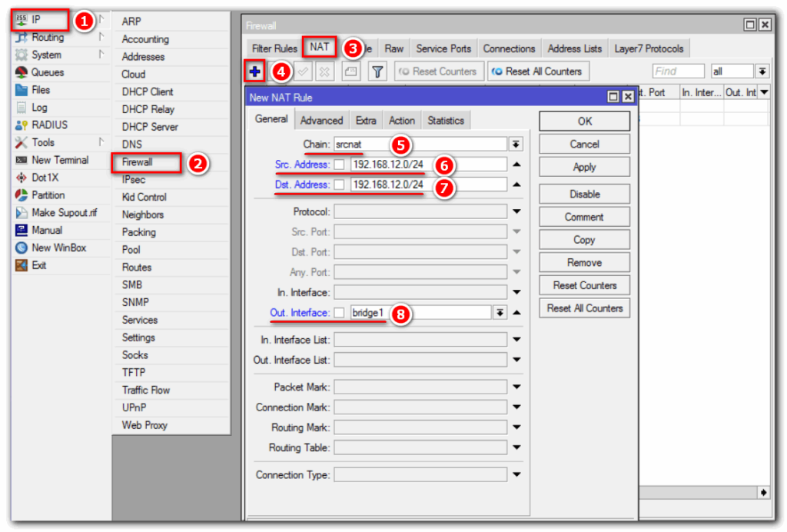Screen dimensions: 787x532
Task: Click the comment icon in firewall toolbar
Action: (x=350, y=71)
